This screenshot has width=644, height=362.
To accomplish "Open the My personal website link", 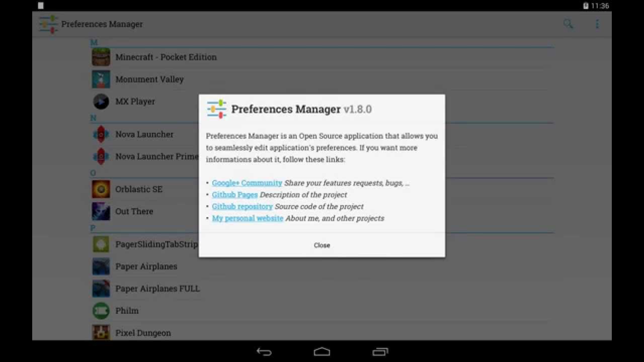I will 248,218.
